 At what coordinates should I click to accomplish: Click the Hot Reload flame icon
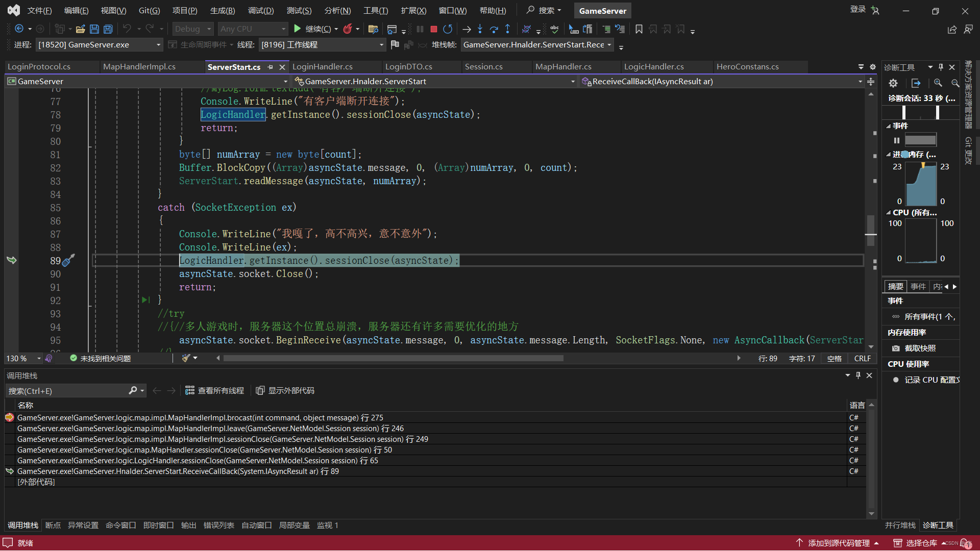pyautogui.click(x=348, y=29)
